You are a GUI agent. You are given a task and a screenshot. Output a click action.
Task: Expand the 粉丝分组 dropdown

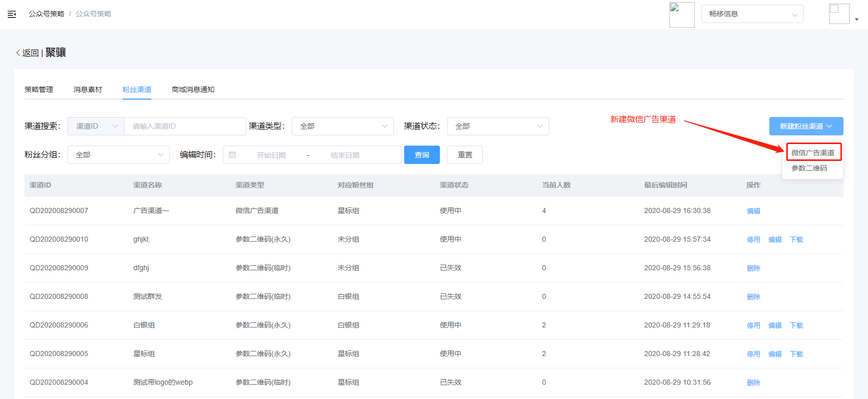point(118,155)
